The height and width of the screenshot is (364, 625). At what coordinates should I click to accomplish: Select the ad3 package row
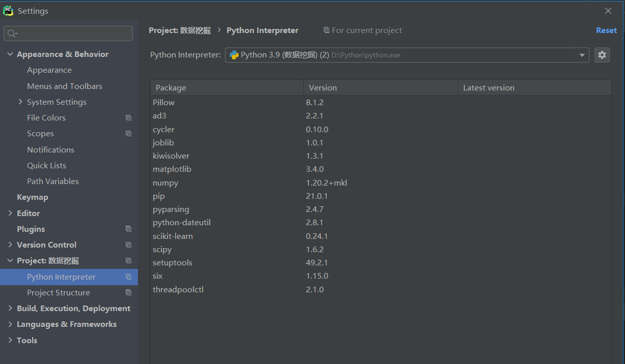(x=381, y=115)
